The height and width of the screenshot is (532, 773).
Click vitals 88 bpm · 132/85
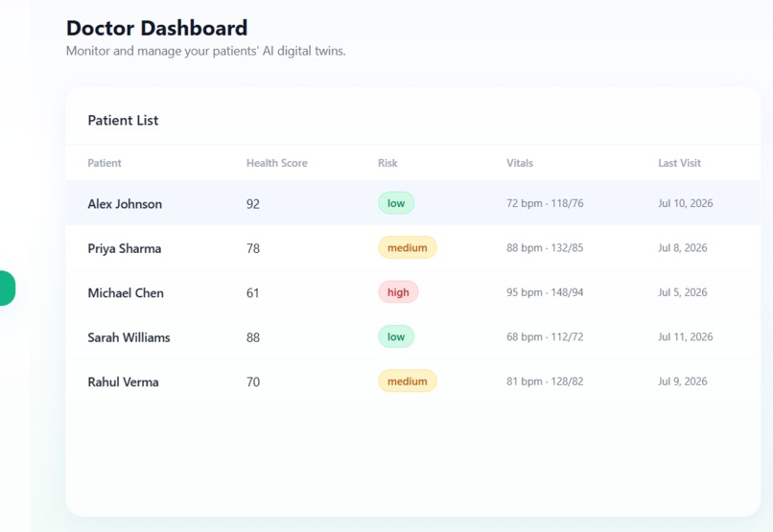click(545, 247)
